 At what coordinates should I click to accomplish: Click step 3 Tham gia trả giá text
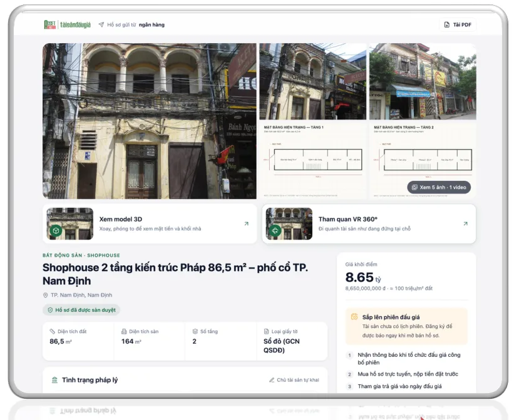(399, 387)
